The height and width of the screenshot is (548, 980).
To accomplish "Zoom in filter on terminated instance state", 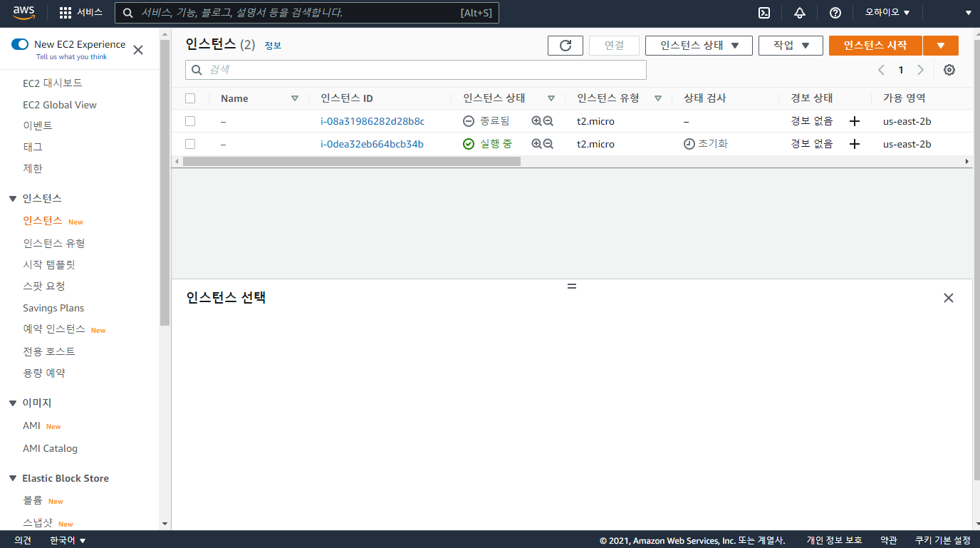I will (x=536, y=121).
